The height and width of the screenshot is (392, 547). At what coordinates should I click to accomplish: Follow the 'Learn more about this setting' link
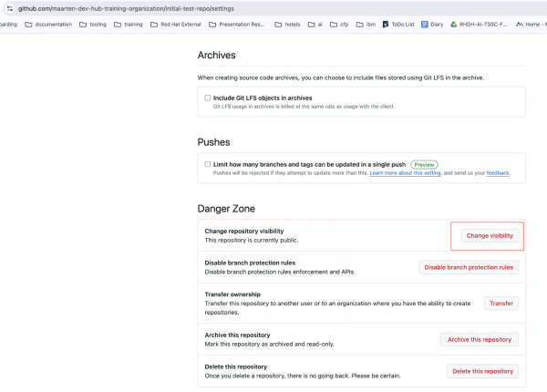click(405, 173)
